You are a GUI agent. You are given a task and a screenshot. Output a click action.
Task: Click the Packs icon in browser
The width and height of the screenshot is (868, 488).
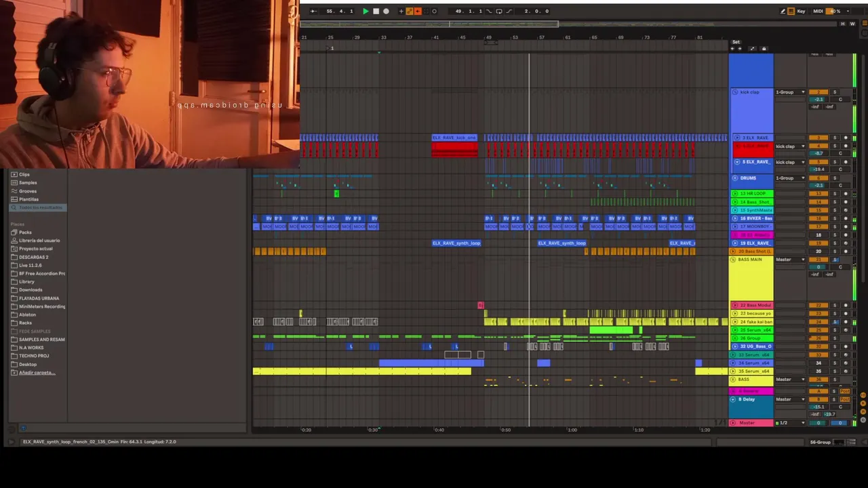tap(14, 232)
